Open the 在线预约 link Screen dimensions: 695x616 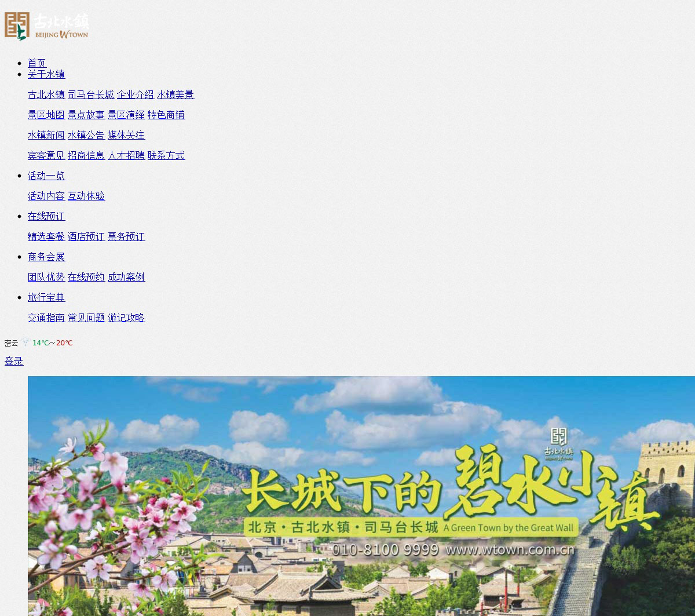(86, 277)
